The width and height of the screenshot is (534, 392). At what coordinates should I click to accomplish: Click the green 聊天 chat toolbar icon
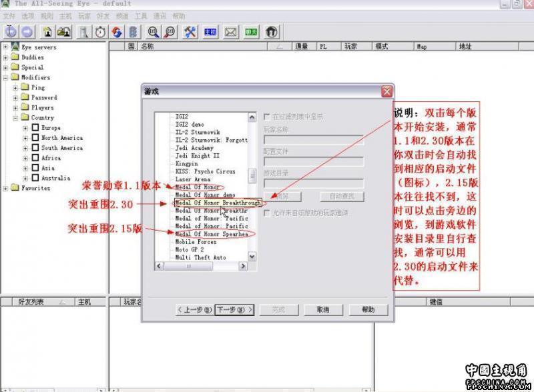click(x=251, y=32)
